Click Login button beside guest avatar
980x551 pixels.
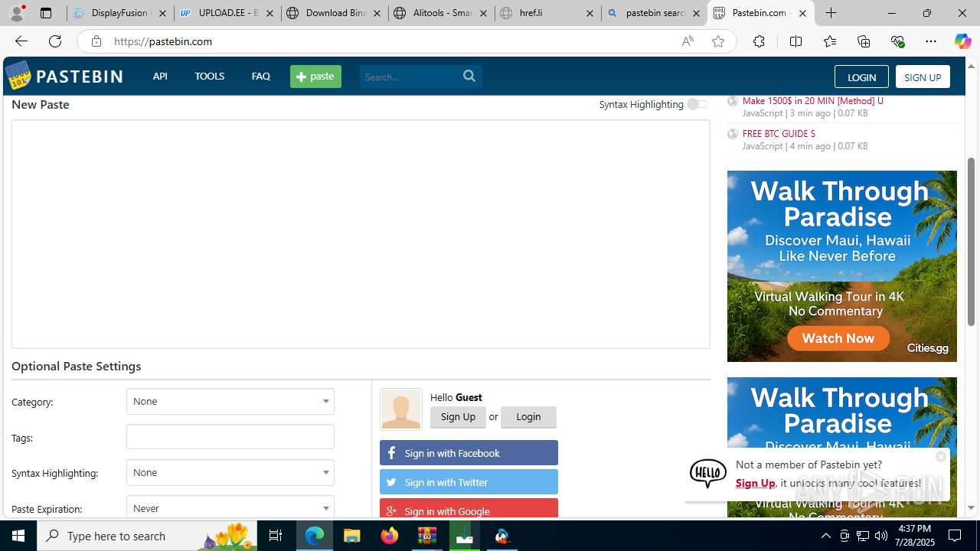coord(528,416)
